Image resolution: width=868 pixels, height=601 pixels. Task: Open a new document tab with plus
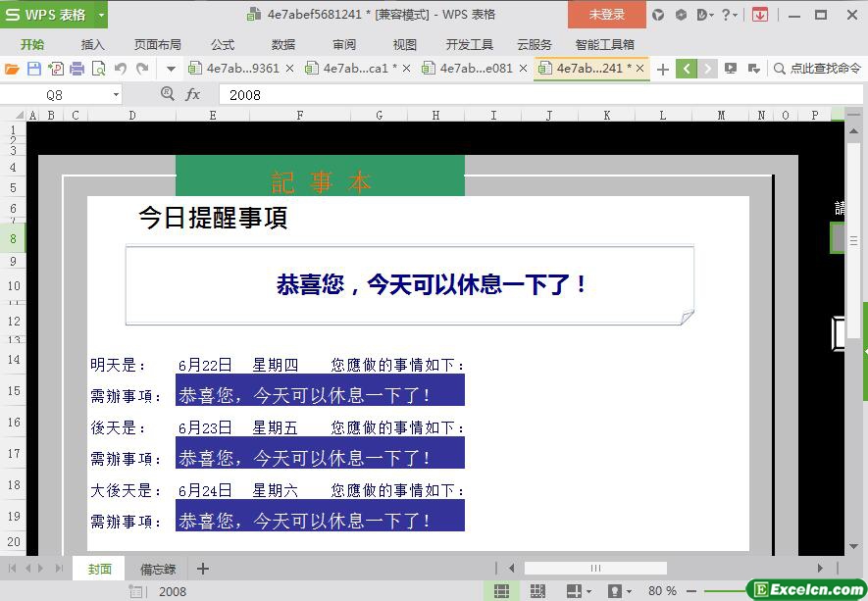click(x=663, y=69)
